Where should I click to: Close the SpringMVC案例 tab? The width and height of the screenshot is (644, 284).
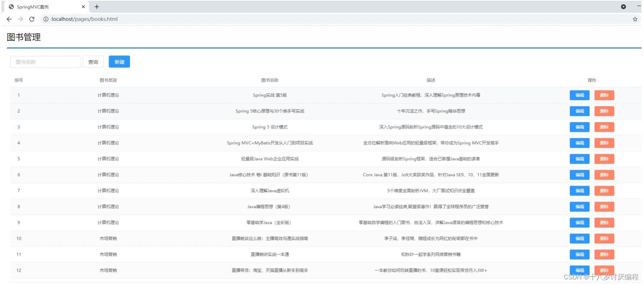[x=83, y=7]
